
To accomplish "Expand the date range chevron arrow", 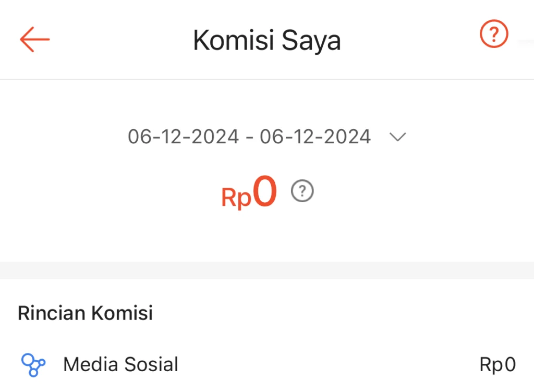I will tap(397, 137).
